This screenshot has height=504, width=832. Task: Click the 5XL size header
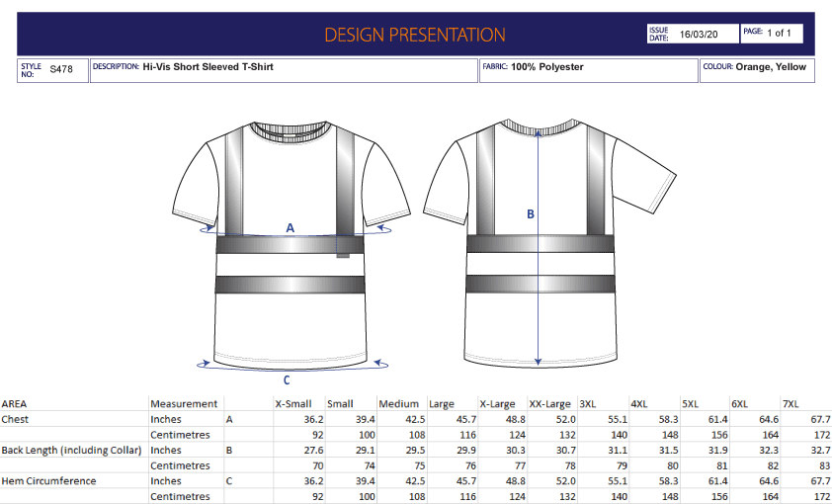[690, 404]
